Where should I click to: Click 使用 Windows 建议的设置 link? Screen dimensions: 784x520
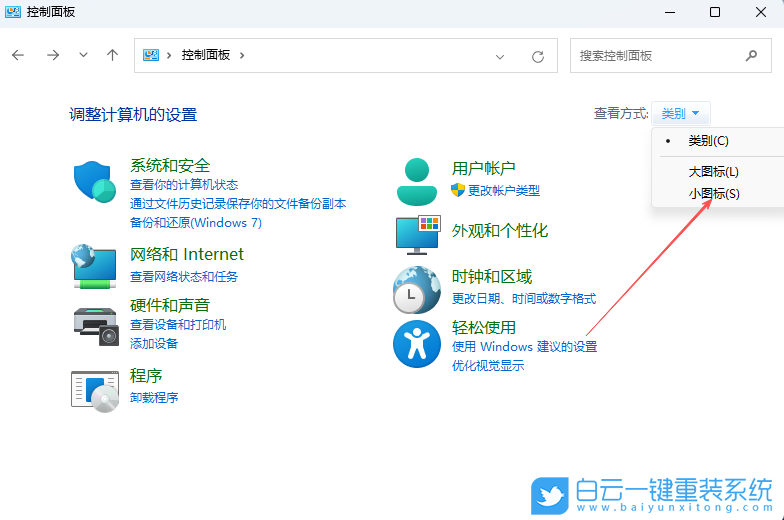click(x=524, y=346)
